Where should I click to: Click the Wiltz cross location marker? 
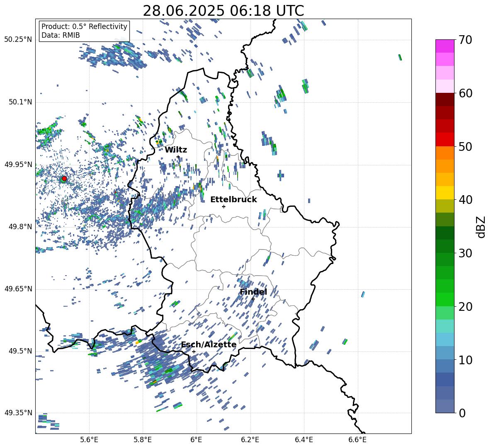(178, 157)
